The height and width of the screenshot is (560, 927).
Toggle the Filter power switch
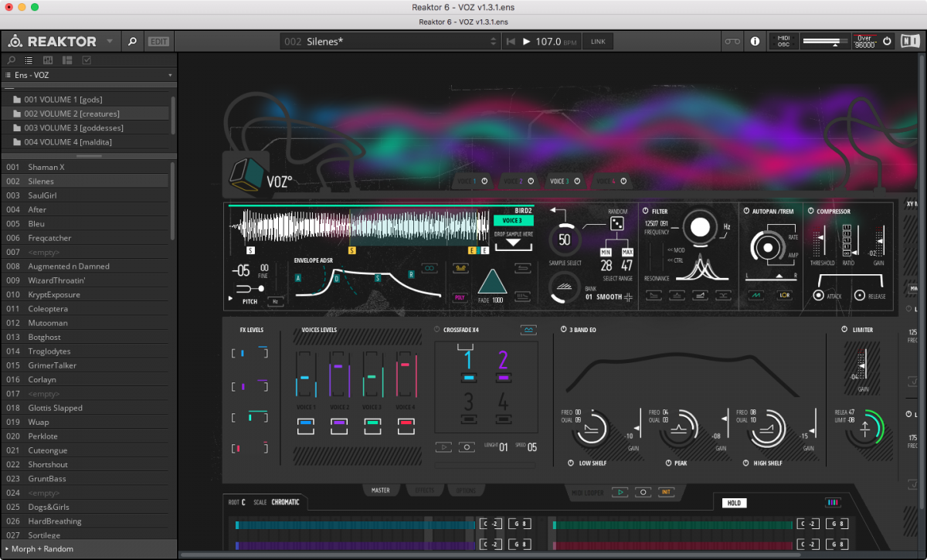(x=645, y=211)
